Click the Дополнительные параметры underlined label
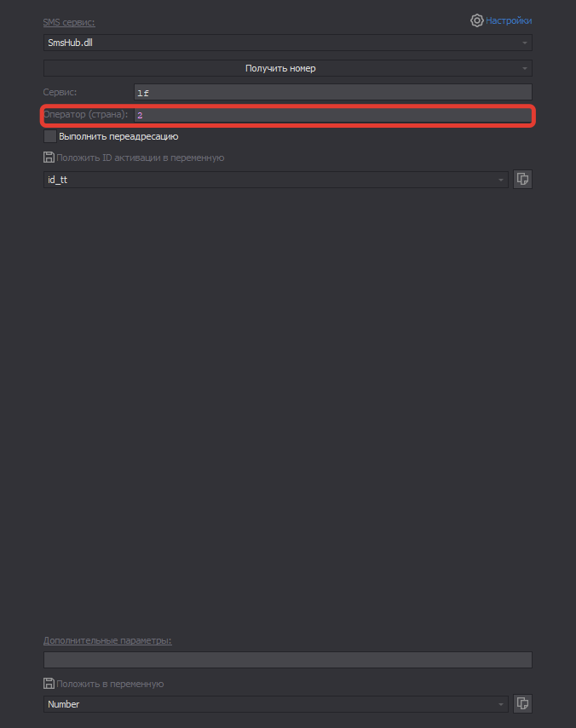576x728 pixels. pos(107,640)
